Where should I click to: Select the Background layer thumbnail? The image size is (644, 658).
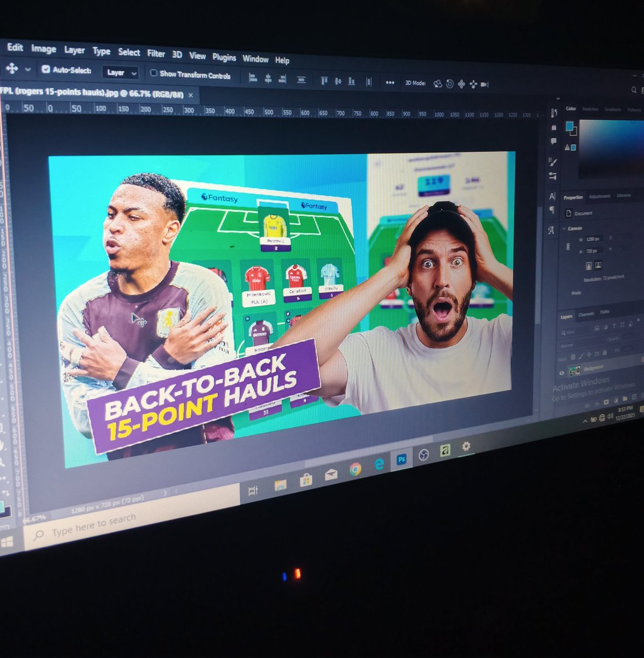pos(574,371)
